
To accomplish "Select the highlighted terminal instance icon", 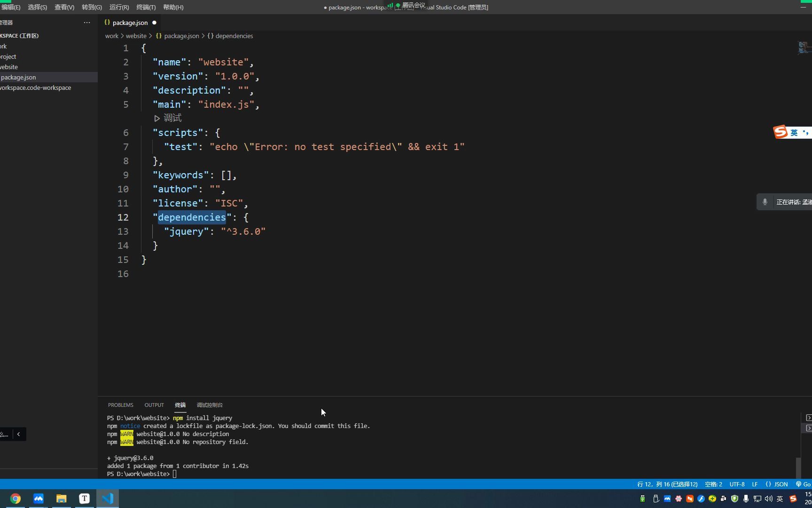I will pyautogui.click(x=808, y=428).
